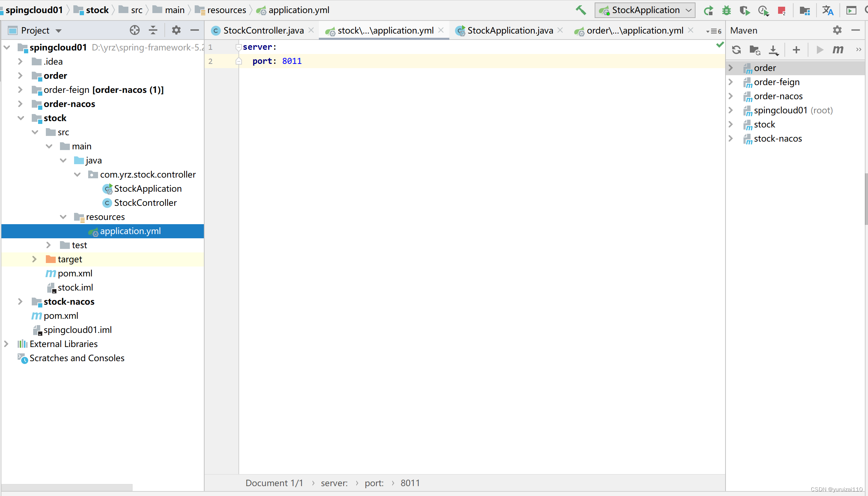Viewport: 868px width, 496px height.
Task: Click 'resources' in the breadcrumb path
Action: [x=226, y=10]
